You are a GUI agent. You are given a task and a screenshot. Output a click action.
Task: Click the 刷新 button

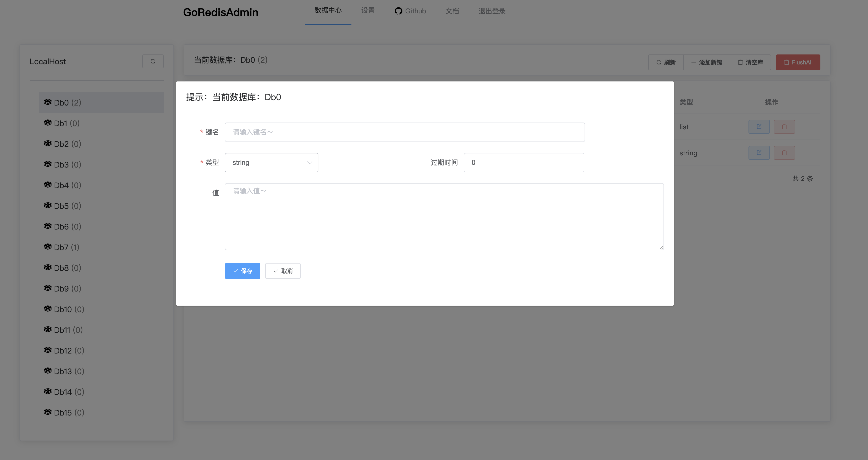(666, 62)
